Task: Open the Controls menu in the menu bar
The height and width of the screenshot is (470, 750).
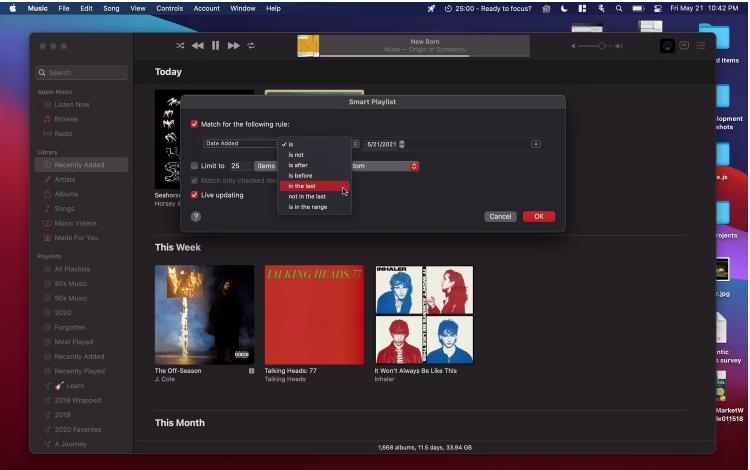Action: click(169, 8)
